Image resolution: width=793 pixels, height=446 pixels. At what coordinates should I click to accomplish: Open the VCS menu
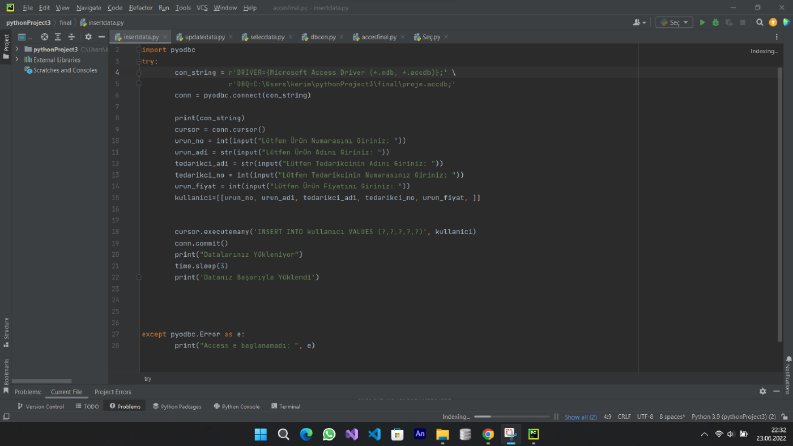202,8
